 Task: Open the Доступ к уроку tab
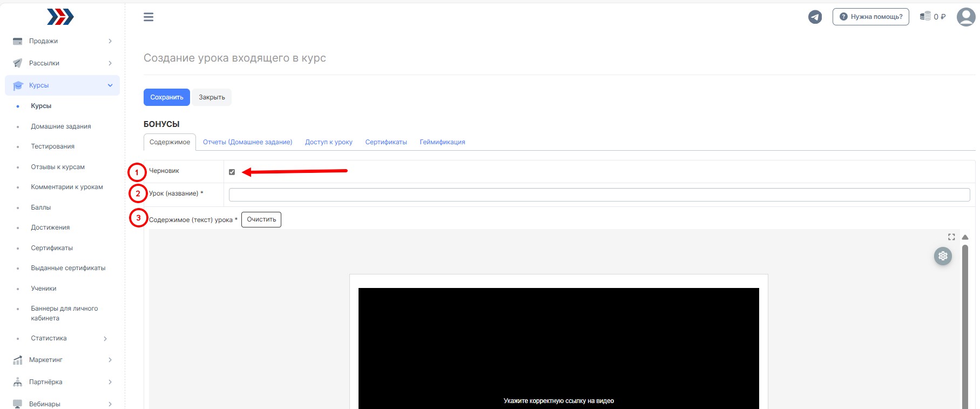[329, 142]
